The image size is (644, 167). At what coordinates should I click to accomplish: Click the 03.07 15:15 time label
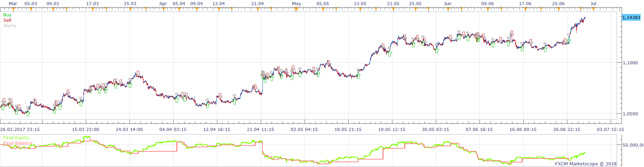coord(610,130)
